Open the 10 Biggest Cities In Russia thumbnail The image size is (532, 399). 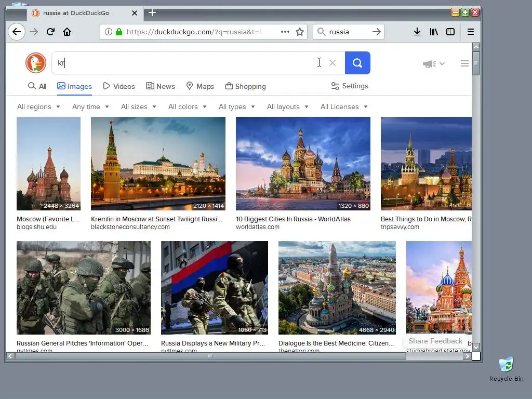pos(303,164)
